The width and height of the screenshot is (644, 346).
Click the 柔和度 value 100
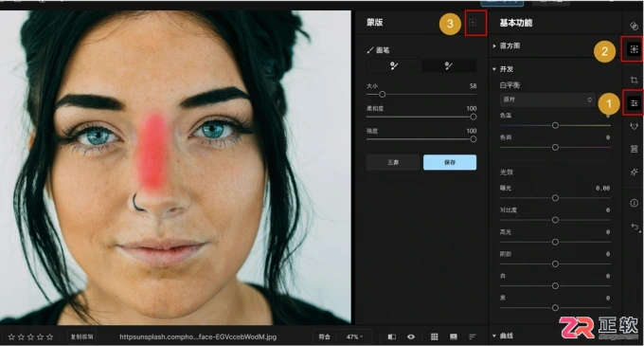[x=471, y=108]
